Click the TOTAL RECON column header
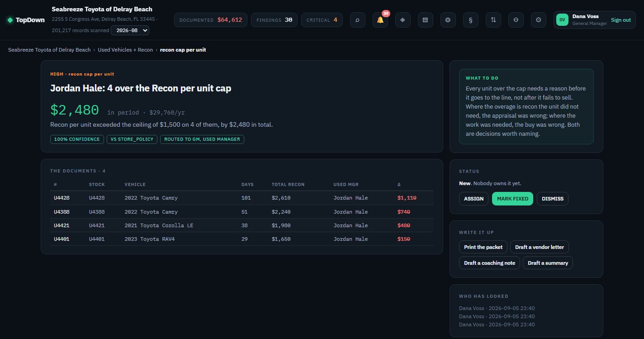This screenshot has width=644, height=339. point(288,185)
